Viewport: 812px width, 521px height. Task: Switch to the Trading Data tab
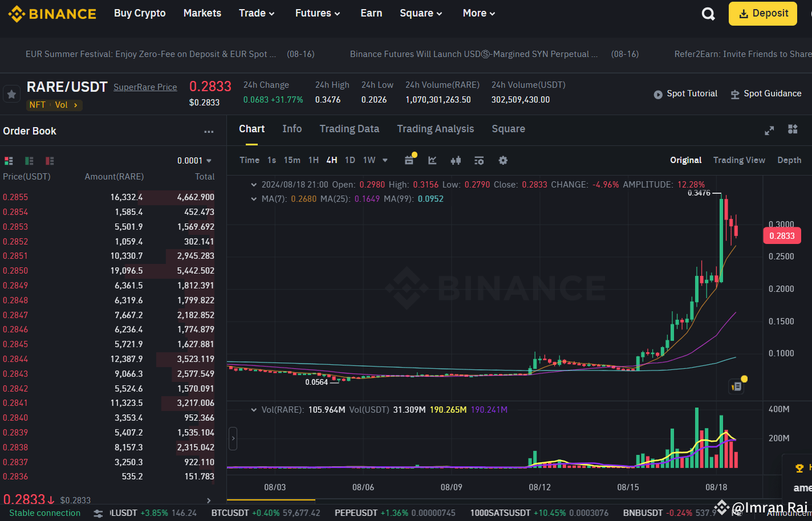(x=349, y=129)
